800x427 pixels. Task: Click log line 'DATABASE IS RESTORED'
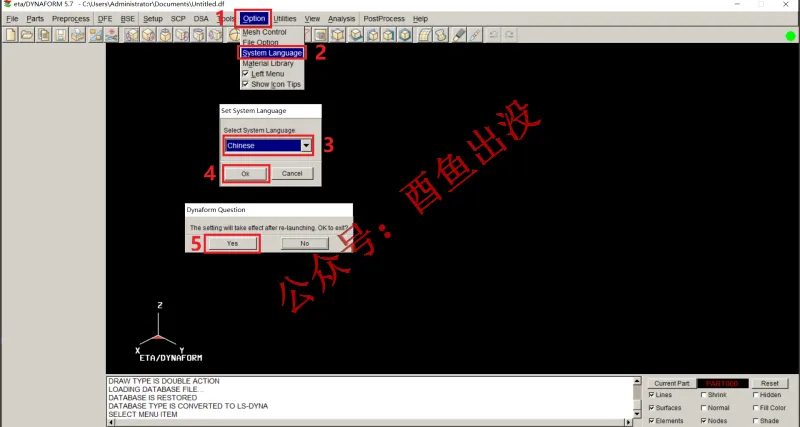tap(153, 397)
